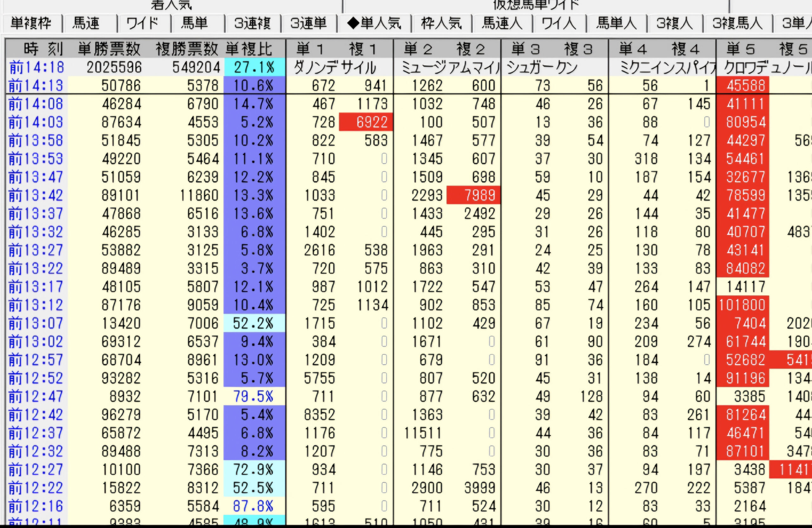Open the ワイ人 tab
This screenshot has height=528, width=812.
click(559, 23)
